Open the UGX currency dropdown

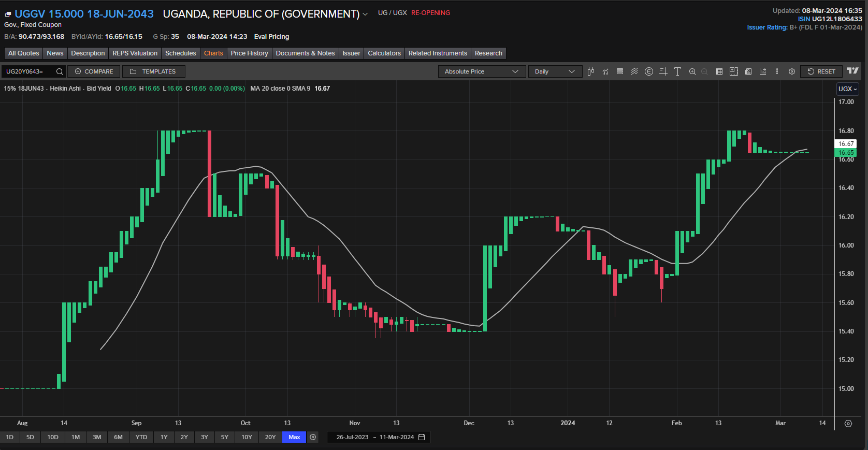(x=848, y=89)
